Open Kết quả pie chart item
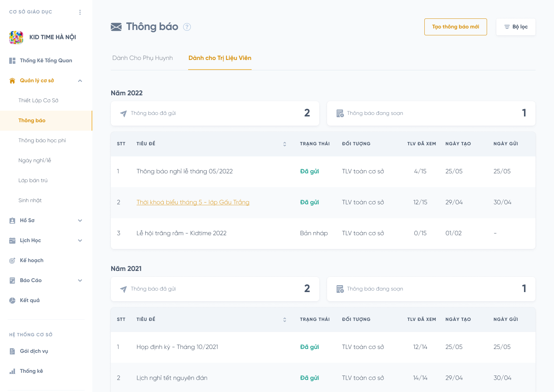Image resolution: width=554 pixels, height=392 pixels. coord(30,301)
